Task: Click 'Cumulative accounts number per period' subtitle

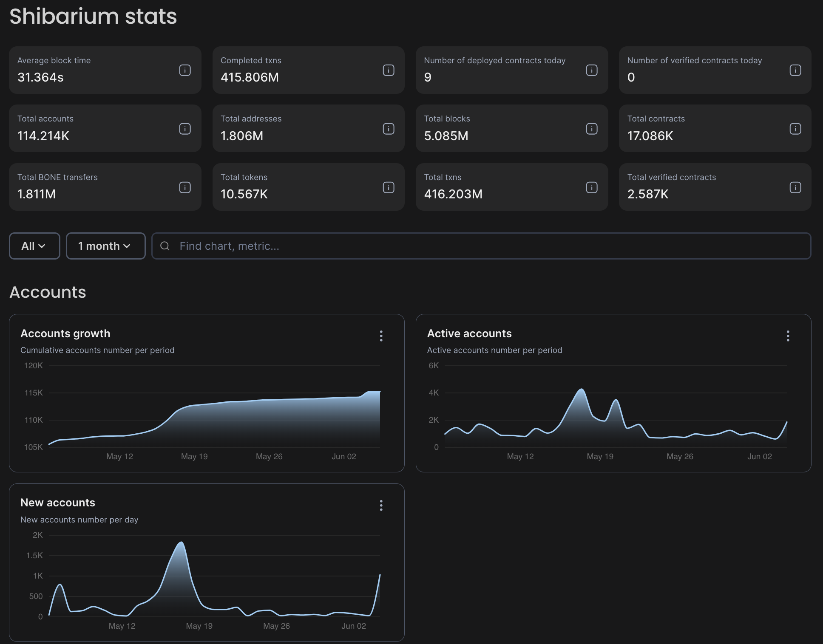Action: tap(97, 350)
